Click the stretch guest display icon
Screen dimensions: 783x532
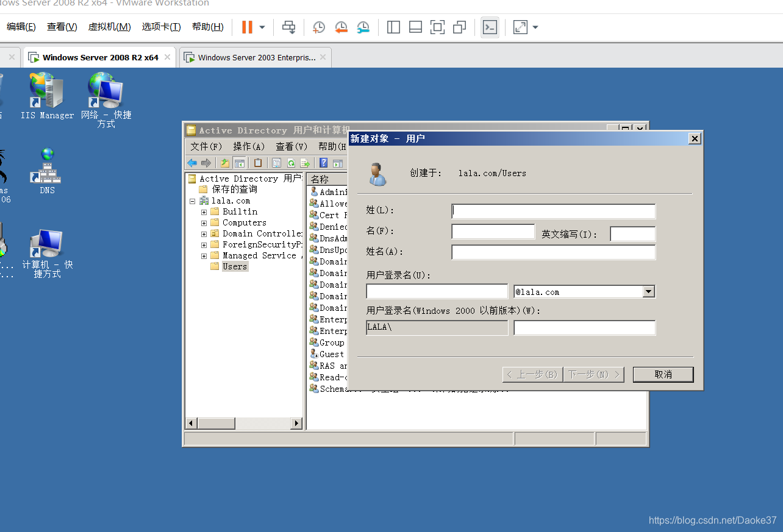click(520, 27)
